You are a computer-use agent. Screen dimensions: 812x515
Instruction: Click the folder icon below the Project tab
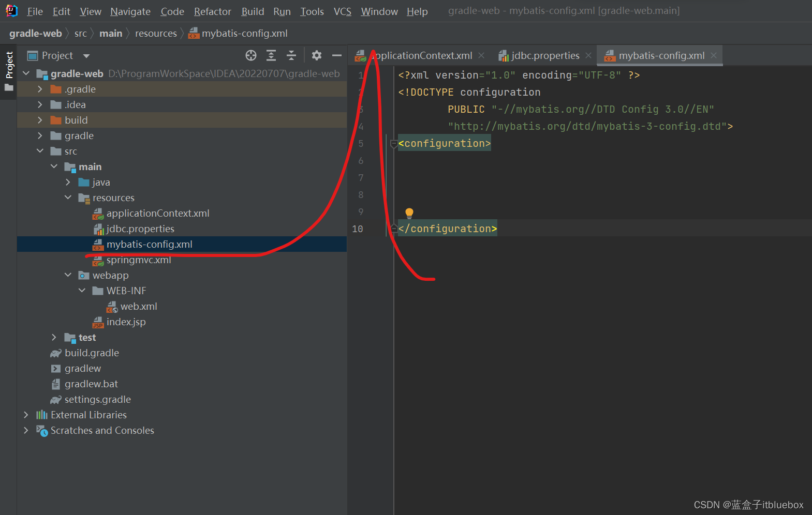click(9, 87)
